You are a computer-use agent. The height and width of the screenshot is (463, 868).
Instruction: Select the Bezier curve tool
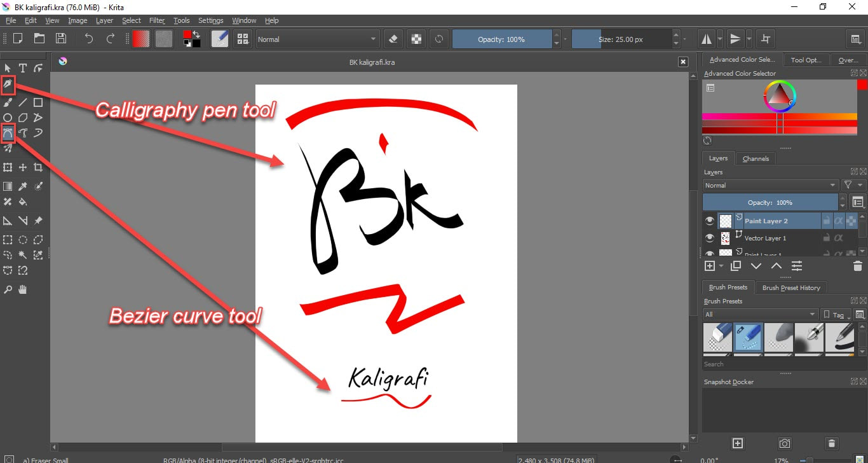[x=8, y=133]
